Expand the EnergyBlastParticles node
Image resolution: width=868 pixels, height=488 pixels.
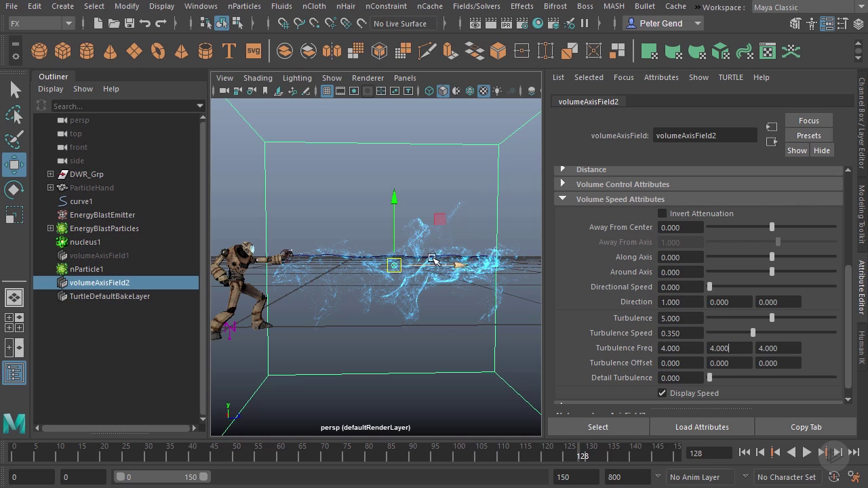click(50, 228)
